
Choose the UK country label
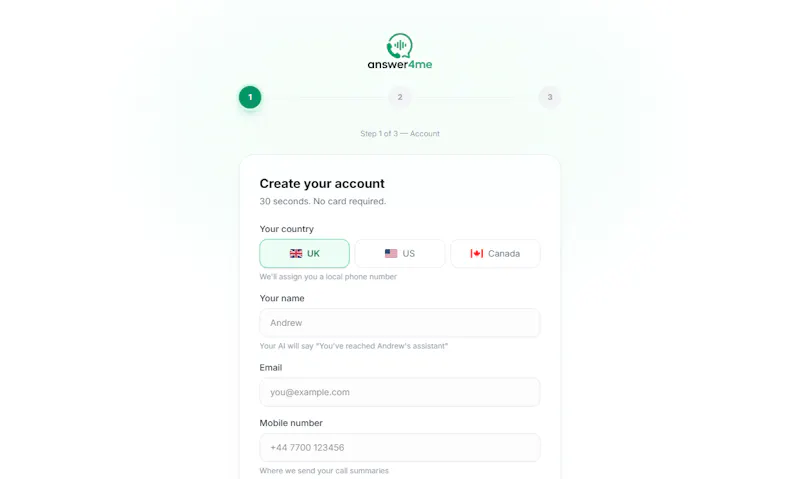(x=313, y=254)
